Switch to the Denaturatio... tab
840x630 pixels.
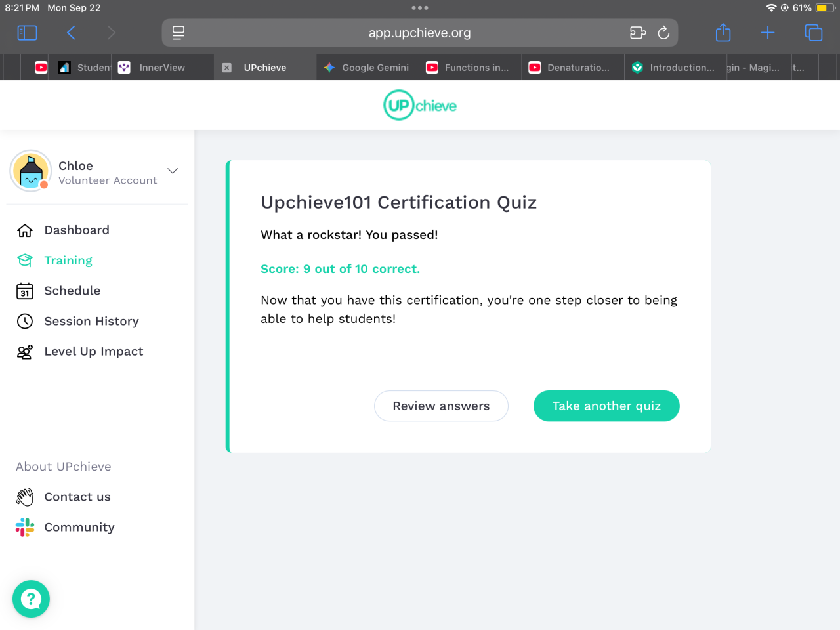[573, 68]
